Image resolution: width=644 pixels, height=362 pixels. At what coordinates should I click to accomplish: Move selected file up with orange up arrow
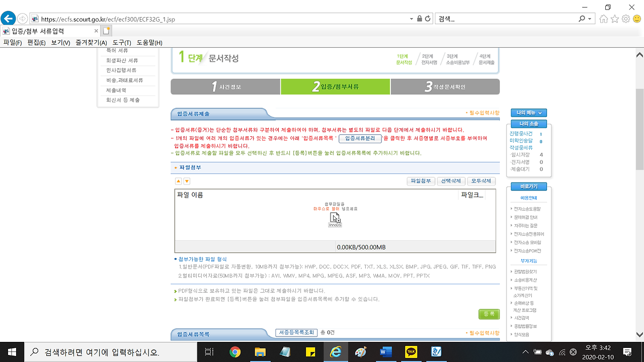pos(178,181)
